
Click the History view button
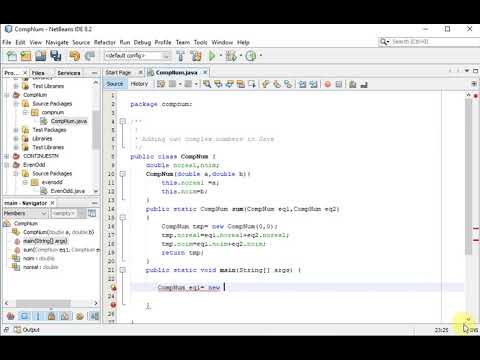[x=139, y=84]
